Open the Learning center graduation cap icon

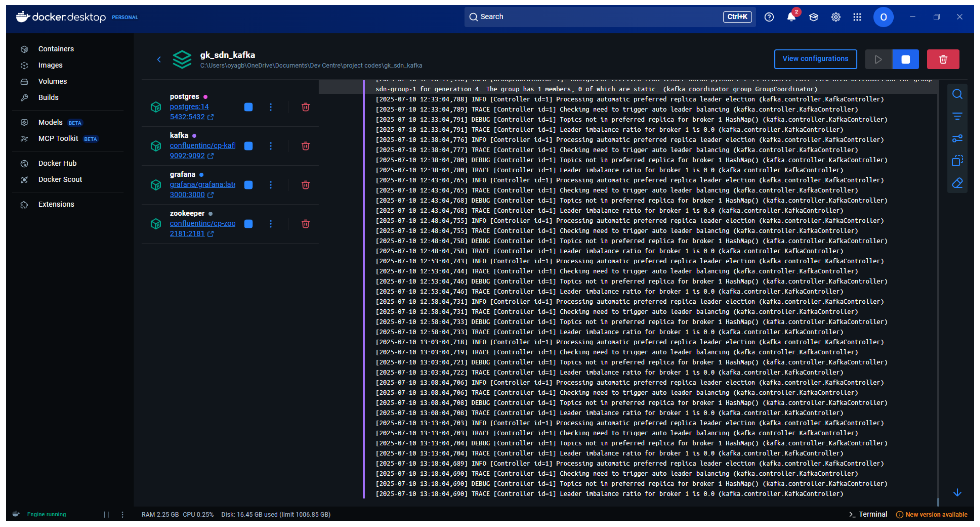[x=813, y=17]
